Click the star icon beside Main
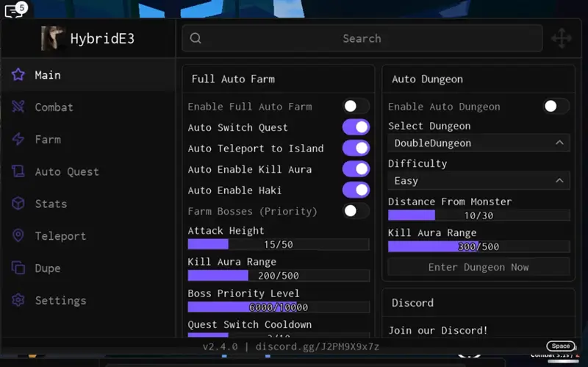 (x=18, y=75)
